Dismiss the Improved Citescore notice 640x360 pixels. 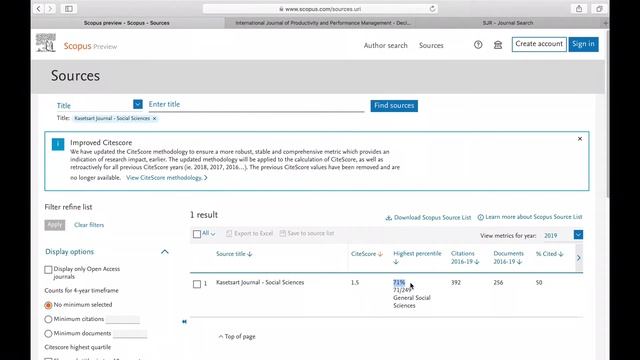pyautogui.click(x=580, y=139)
